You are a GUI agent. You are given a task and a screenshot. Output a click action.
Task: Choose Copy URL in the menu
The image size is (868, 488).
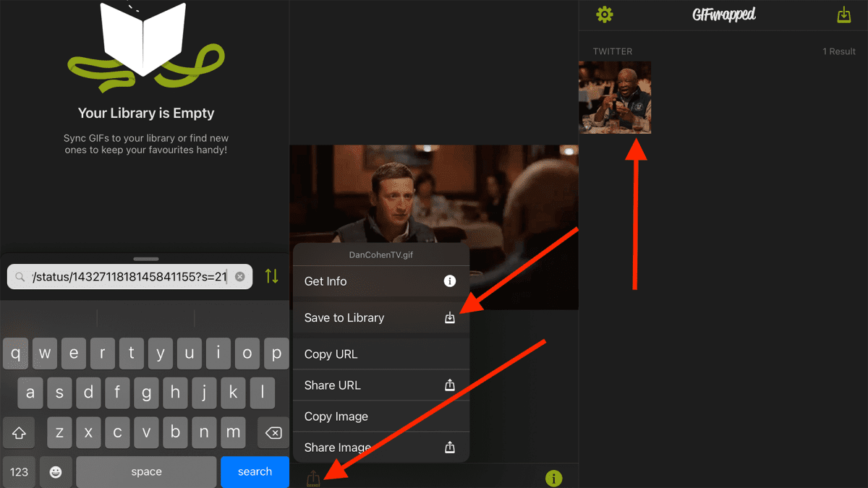(x=381, y=354)
